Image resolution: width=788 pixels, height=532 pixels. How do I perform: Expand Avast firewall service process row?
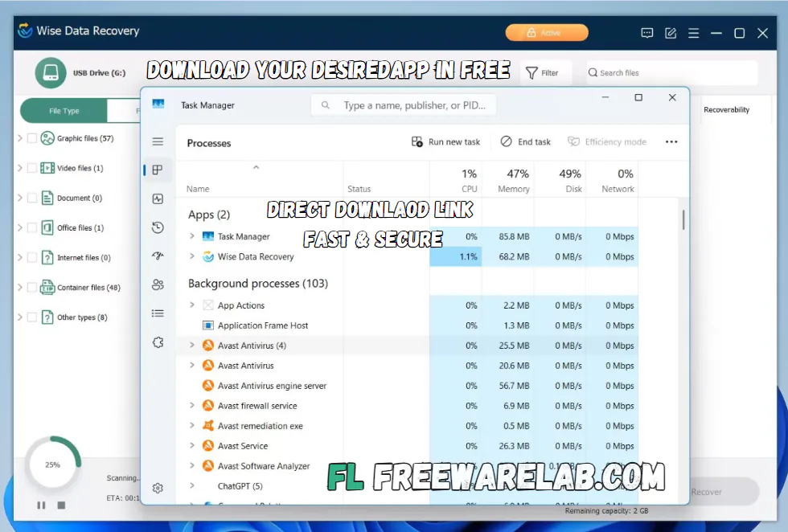pos(192,405)
